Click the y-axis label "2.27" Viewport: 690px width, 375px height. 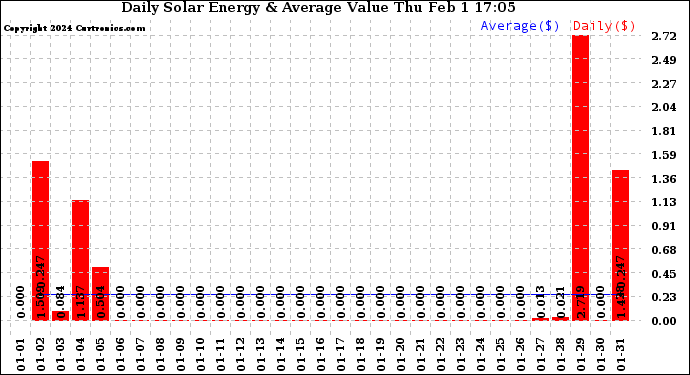coord(664,84)
